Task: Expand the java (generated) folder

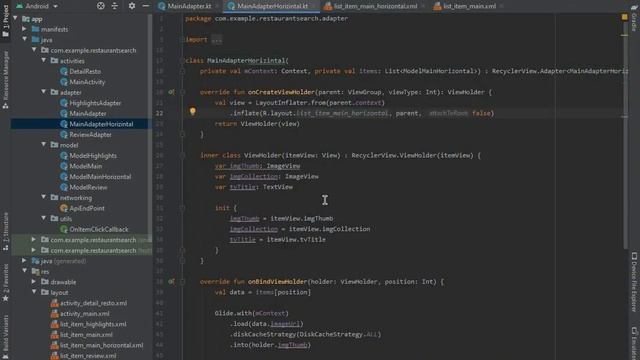Action: [x=24, y=261]
